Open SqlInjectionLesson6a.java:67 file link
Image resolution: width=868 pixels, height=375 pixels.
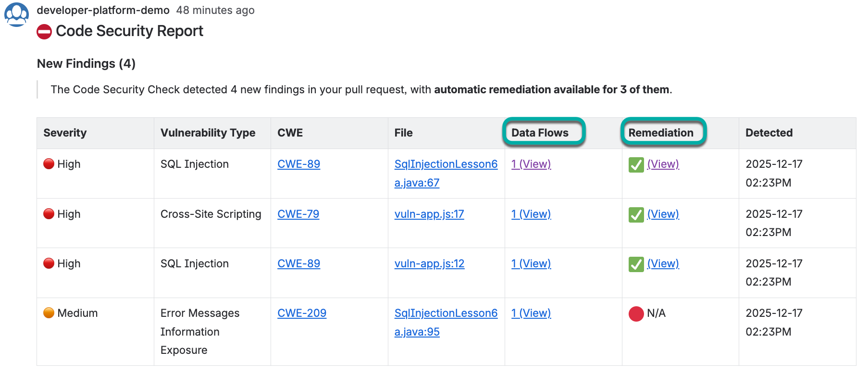(446, 173)
